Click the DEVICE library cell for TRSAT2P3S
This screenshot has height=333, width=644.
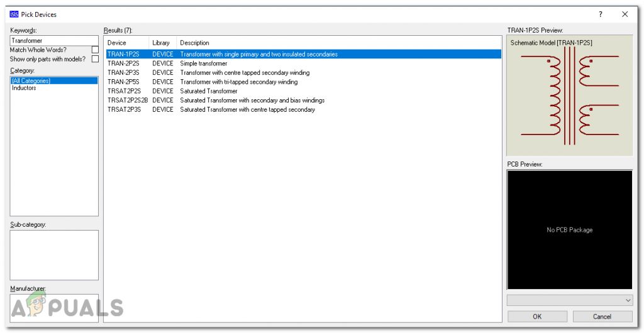[163, 109]
